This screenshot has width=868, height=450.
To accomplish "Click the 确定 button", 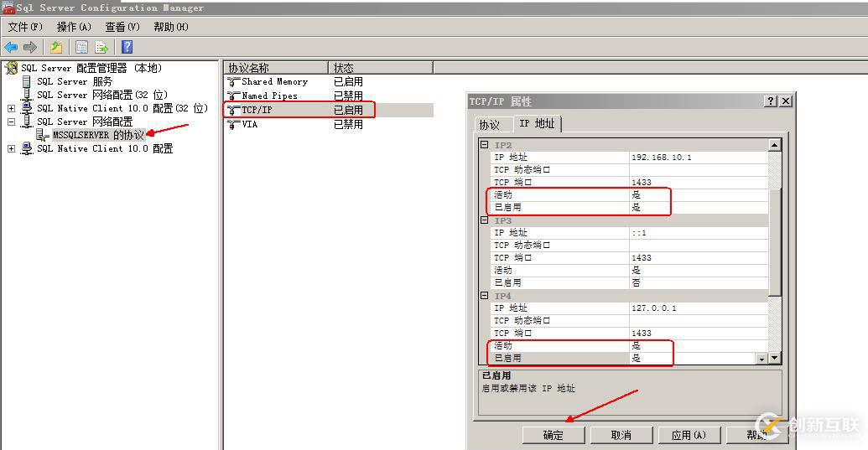I will [x=553, y=435].
